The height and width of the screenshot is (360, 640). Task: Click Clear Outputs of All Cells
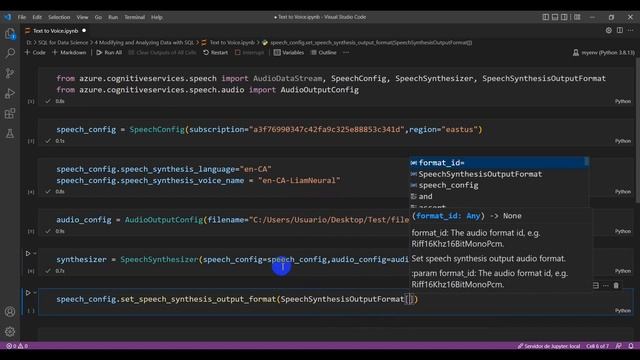pos(162,53)
